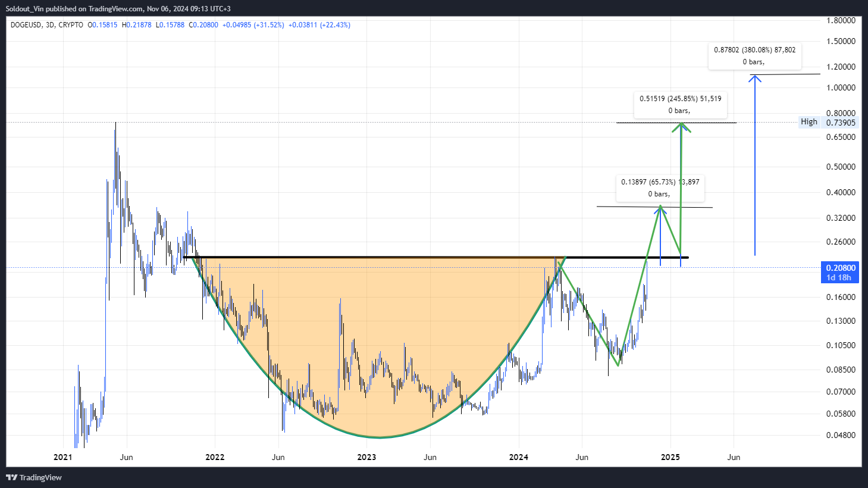Click the +0.04985 (+31.52%) change value
Screen dimensions: 868x488
(x=253, y=25)
